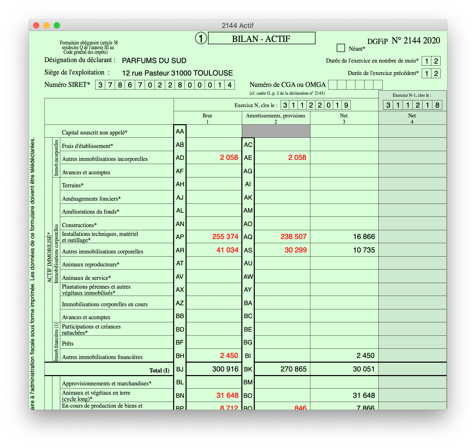
Task: Click the Durée de l'exercice précédent field
Action: [431, 73]
